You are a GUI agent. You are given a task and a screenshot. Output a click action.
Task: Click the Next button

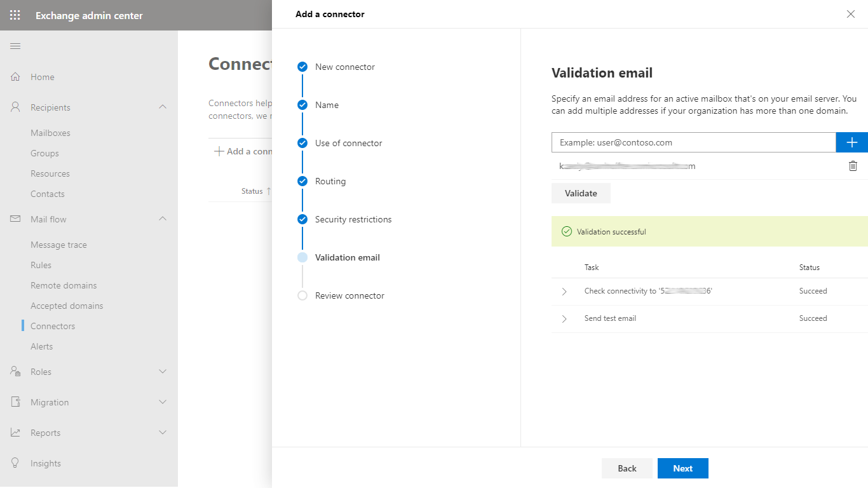(682, 468)
